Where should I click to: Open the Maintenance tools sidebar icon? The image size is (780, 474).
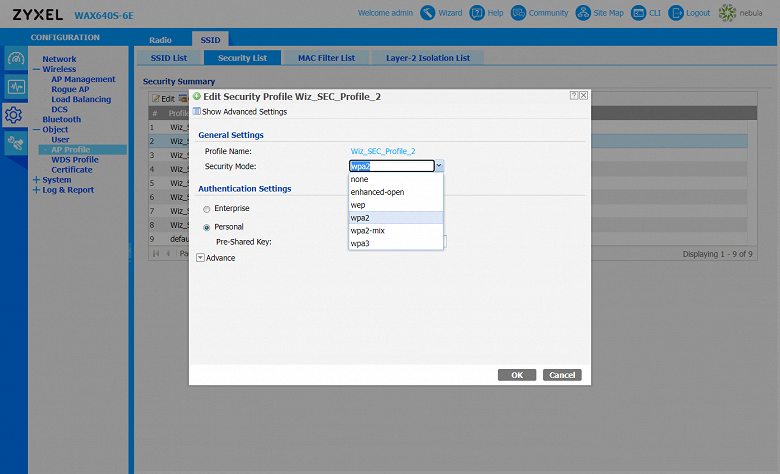click(15, 143)
